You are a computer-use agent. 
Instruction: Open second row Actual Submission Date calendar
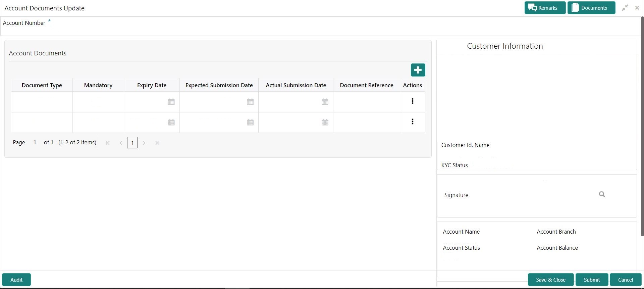click(x=325, y=123)
